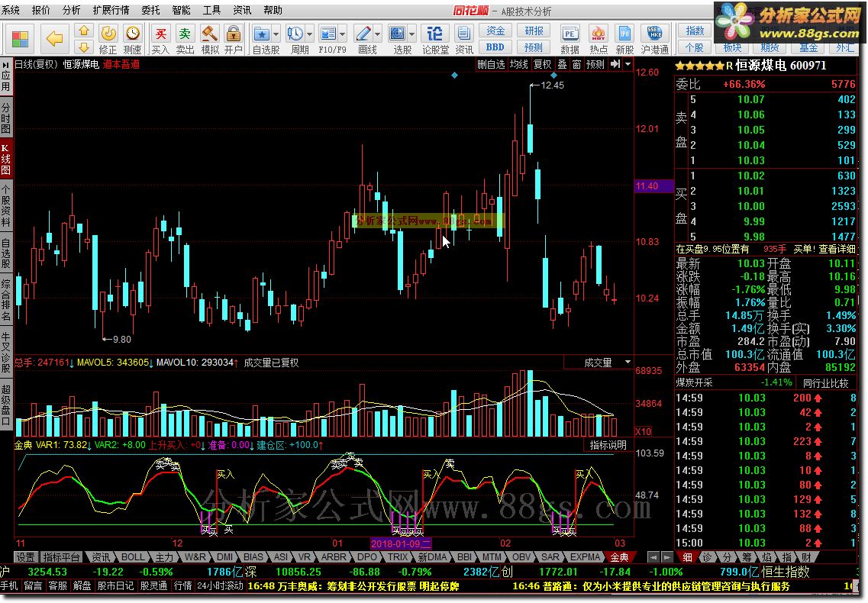Switch to the W&R indicator tab
Image resolution: width=868 pixels, height=603 pixels.
pos(195,557)
